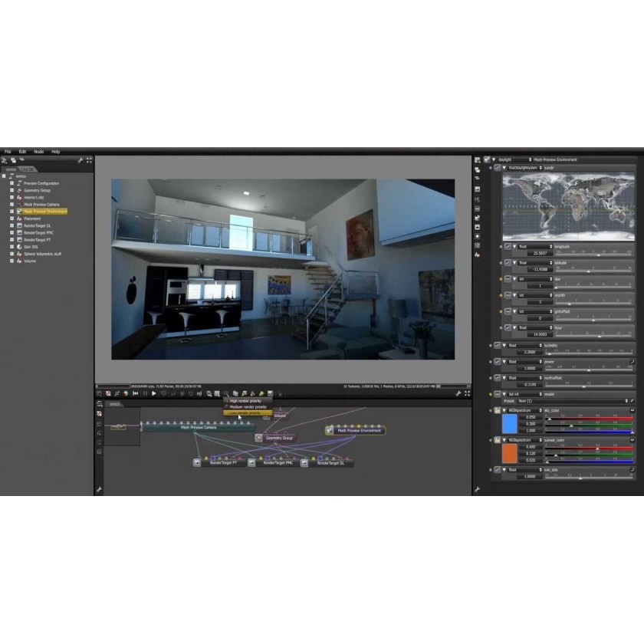644x644 pixels.
Task: Click the red stop icon in render toolbar
Action: (x=108, y=393)
